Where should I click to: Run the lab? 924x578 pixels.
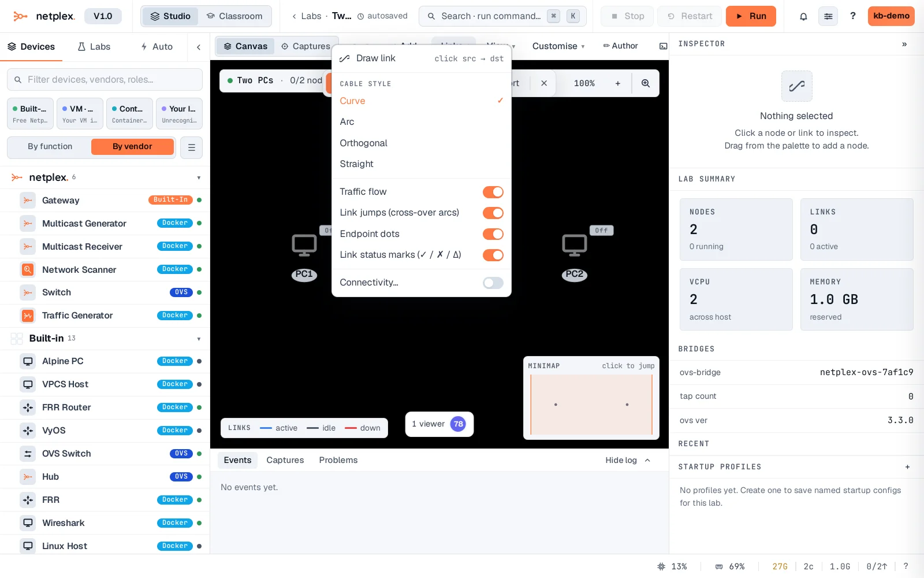tap(751, 16)
